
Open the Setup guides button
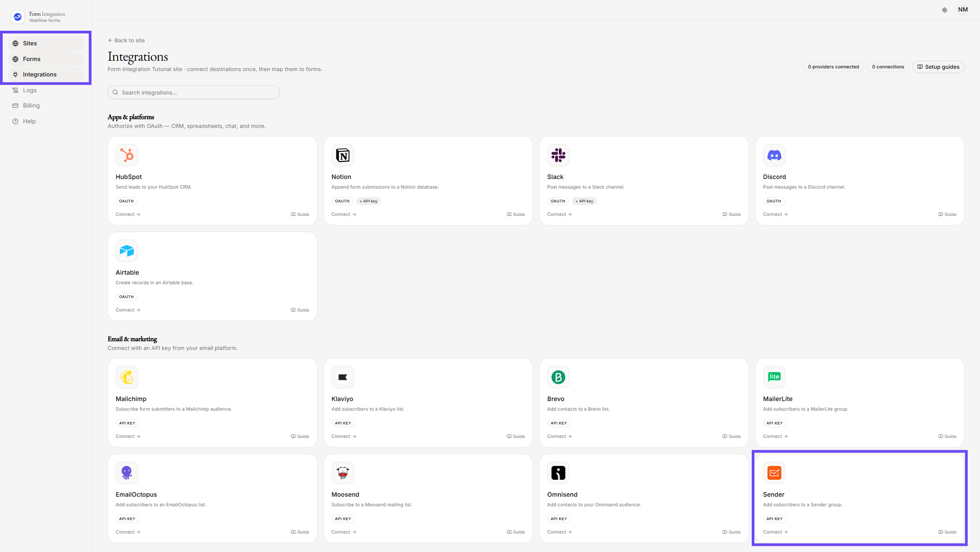point(938,67)
